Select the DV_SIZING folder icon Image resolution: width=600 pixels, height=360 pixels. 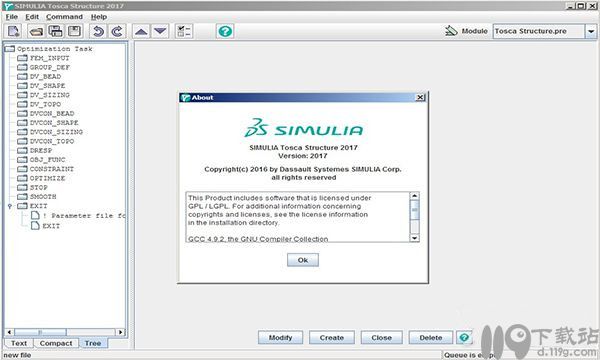[23, 94]
